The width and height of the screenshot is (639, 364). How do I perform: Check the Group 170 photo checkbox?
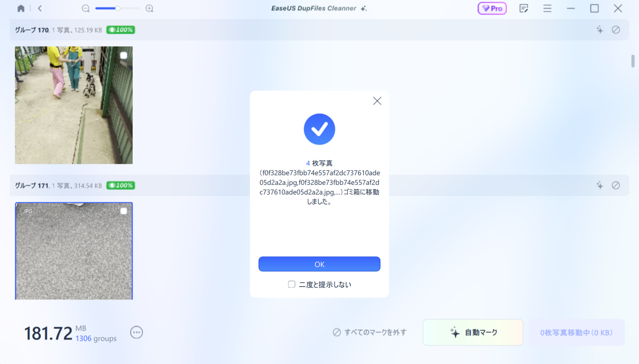pyautogui.click(x=124, y=55)
